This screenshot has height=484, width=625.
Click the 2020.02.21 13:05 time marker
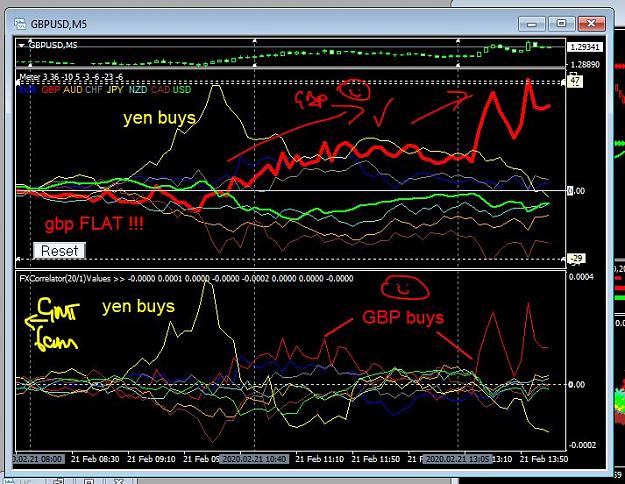(458, 459)
